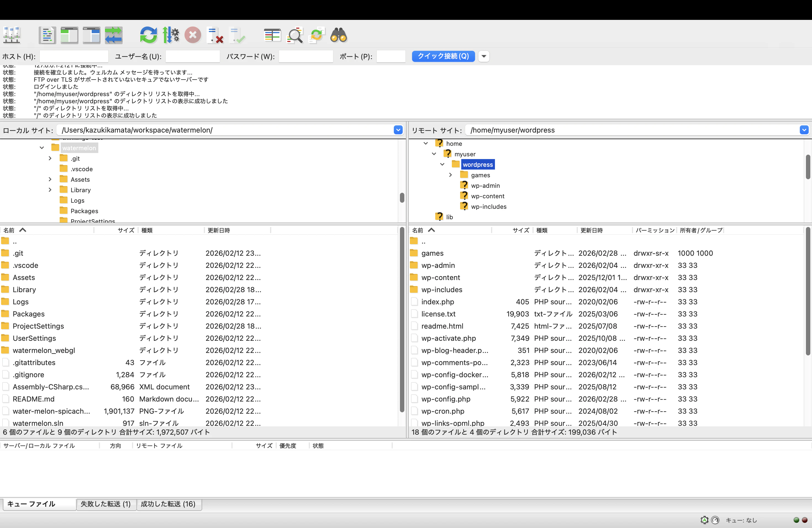The image size is (812, 528).
Task: Click the binoculars file search icon
Action: [339, 35]
